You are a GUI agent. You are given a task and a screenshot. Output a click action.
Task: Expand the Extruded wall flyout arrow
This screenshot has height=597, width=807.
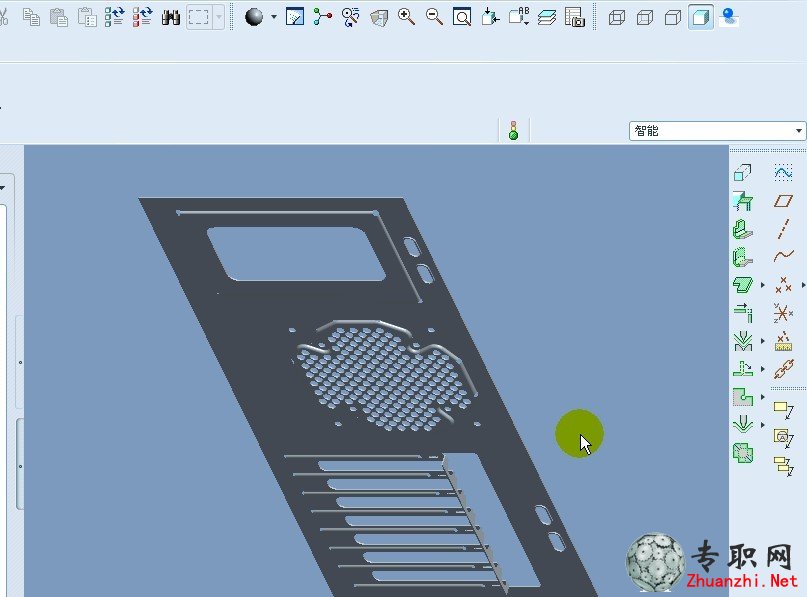coord(763,285)
